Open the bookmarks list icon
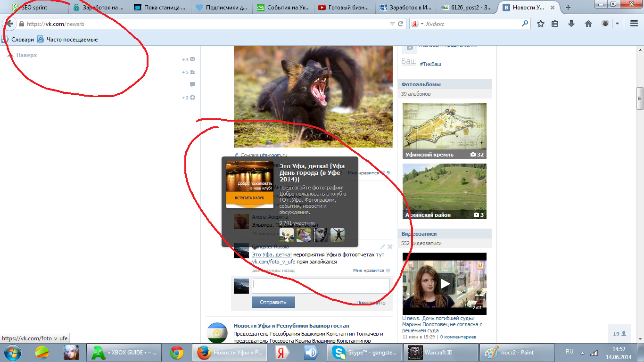The image size is (644, 362). (555, 24)
